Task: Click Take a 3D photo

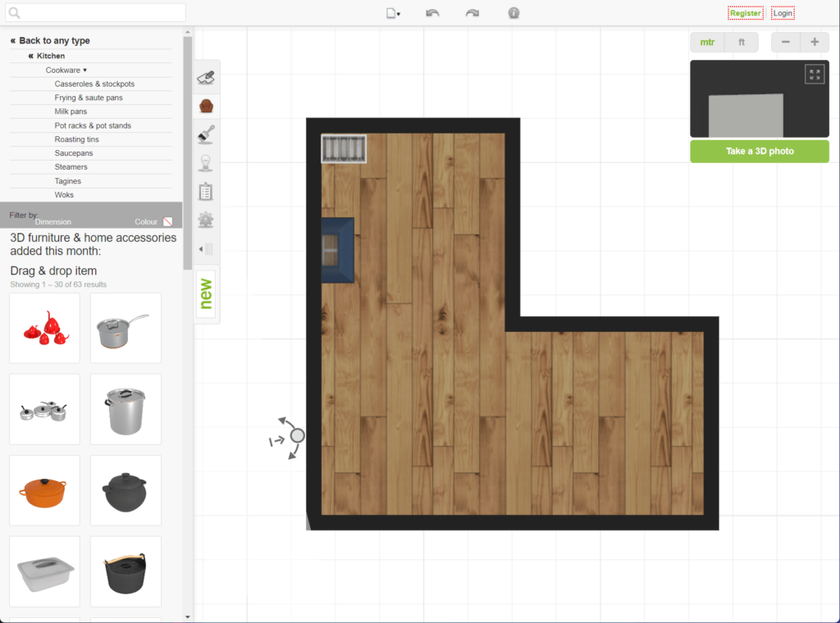Action: pyautogui.click(x=759, y=152)
